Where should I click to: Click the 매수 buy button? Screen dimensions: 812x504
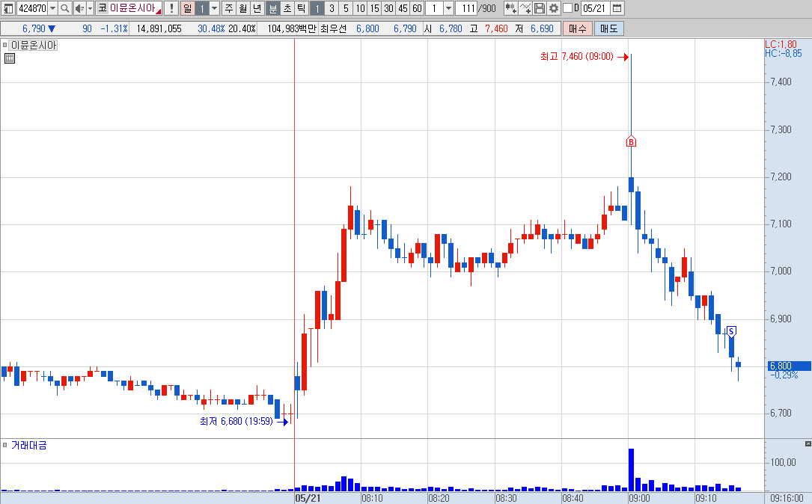(x=578, y=28)
